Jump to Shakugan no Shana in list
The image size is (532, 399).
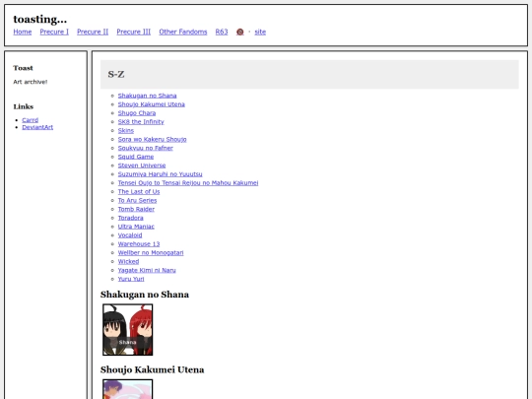coord(147,96)
